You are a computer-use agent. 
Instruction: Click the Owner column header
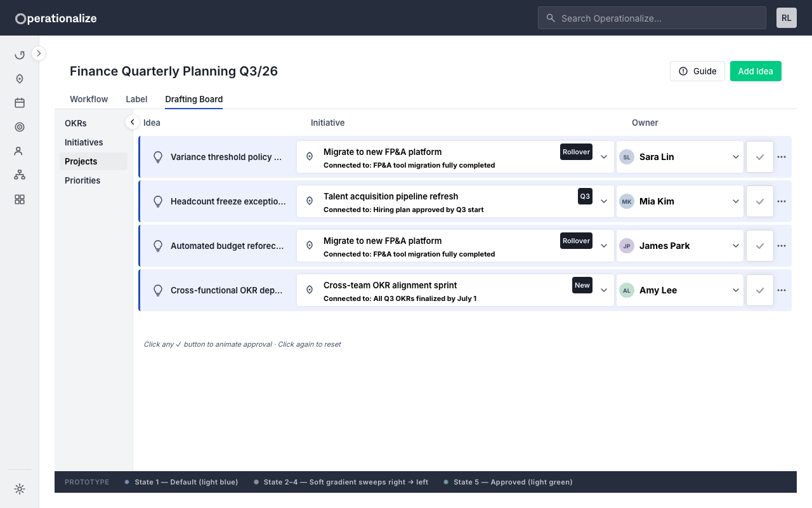(x=645, y=123)
